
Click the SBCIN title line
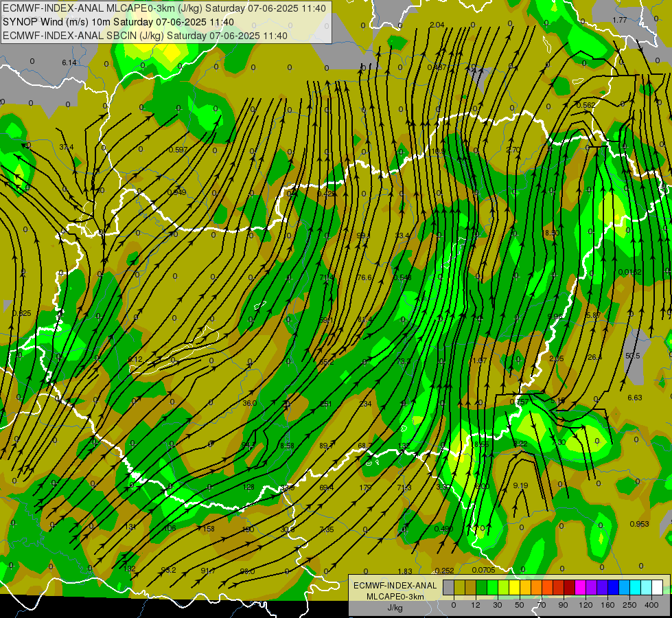point(146,36)
